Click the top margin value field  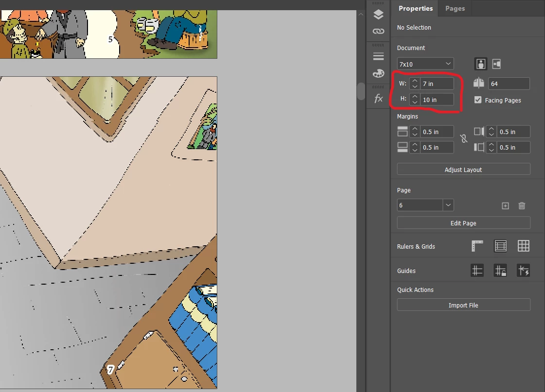pos(437,132)
